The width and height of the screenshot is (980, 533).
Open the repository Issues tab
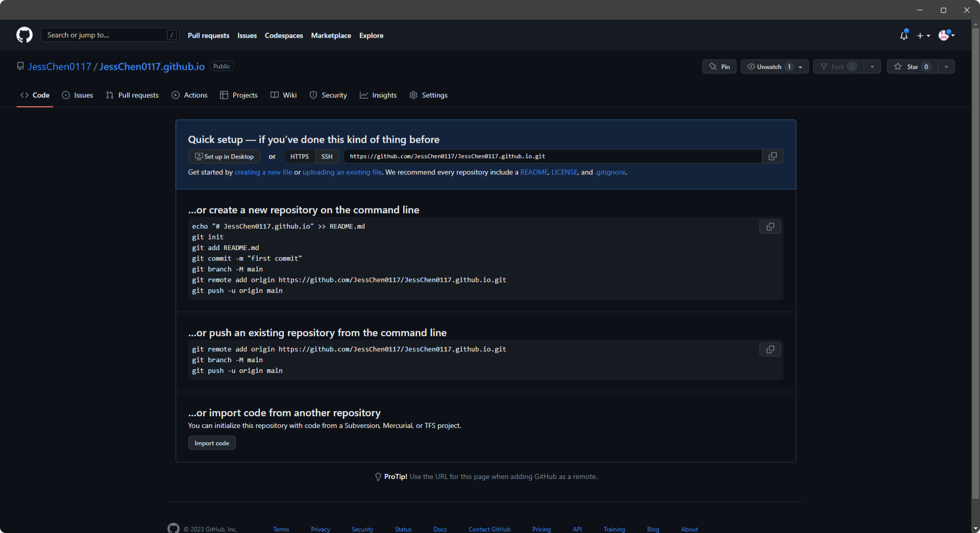(x=78, y=95)
